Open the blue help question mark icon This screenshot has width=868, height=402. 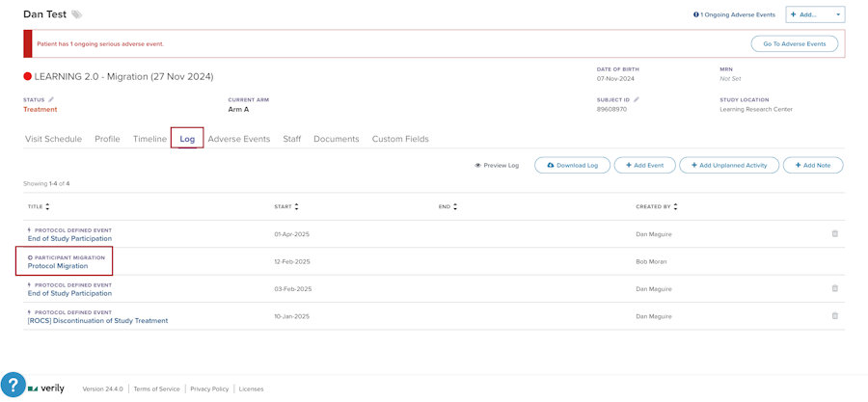click(14, 385)
